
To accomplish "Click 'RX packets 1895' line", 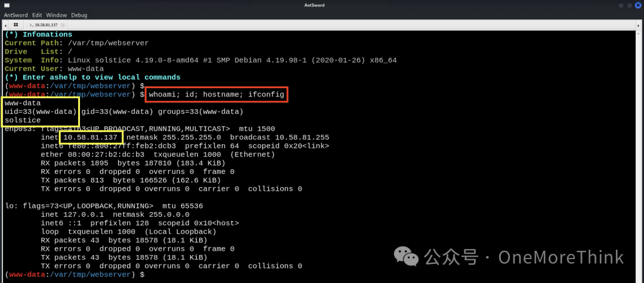I will pos(133,163).
